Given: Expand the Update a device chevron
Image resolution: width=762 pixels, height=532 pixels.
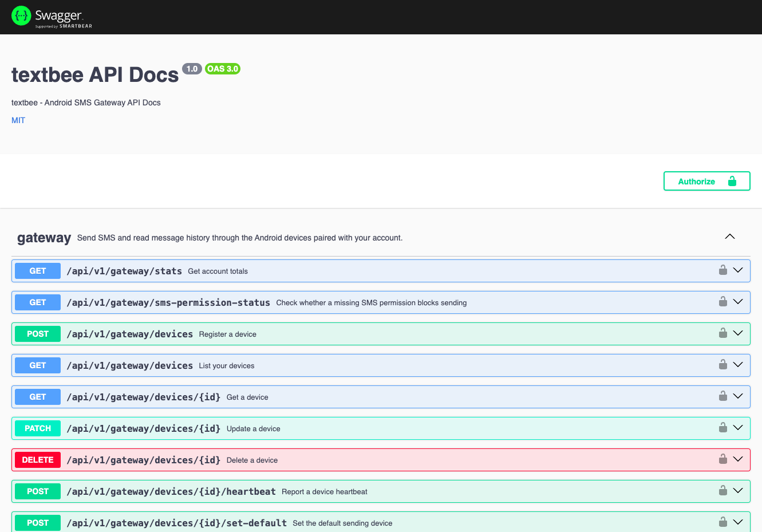Looking at the screenshot, I should coord(738,428).
